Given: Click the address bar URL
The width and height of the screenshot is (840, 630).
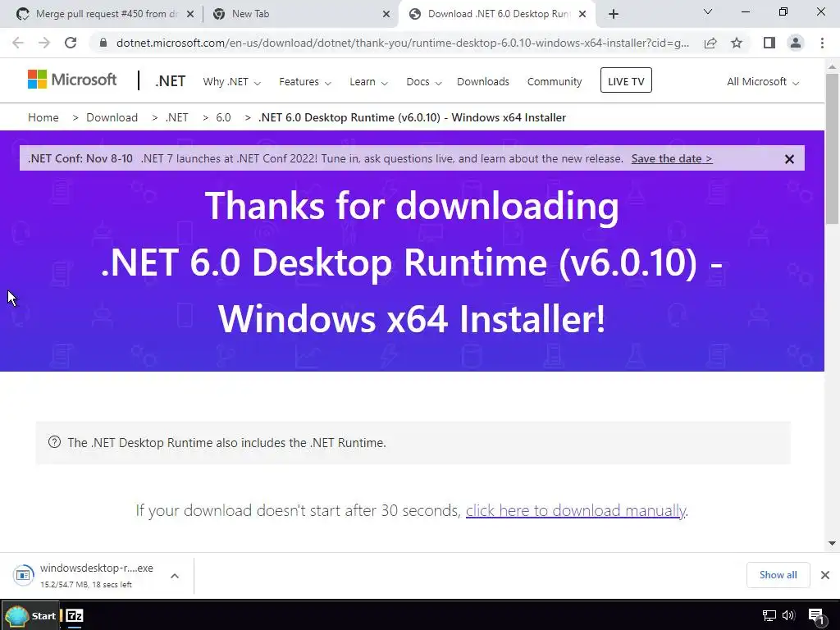Looking at the screenshot, I should pos(403,43).
